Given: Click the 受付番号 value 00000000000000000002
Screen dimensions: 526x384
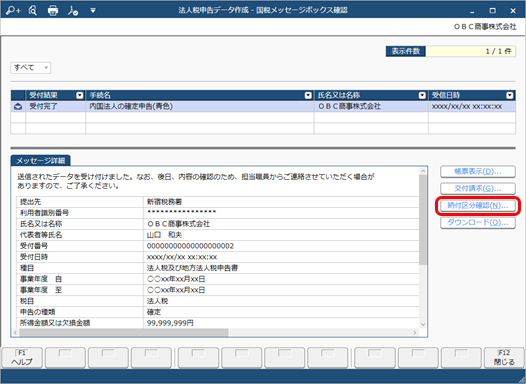Looking at the screenshot, I should (x=190, y=246).
